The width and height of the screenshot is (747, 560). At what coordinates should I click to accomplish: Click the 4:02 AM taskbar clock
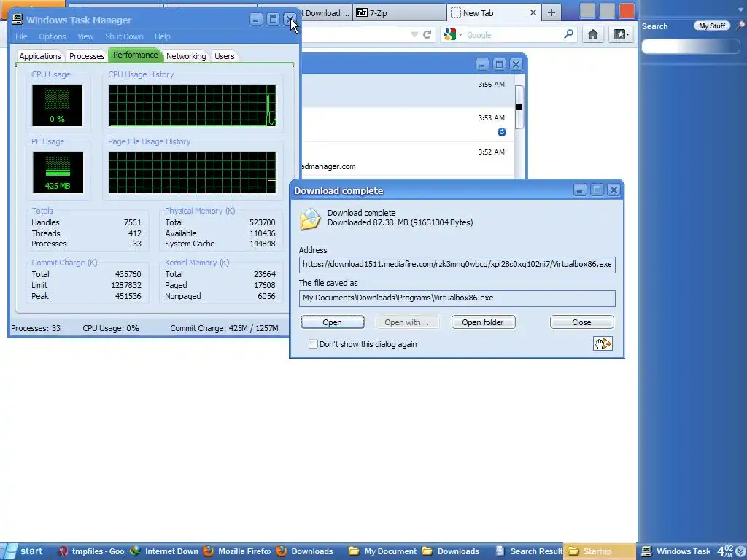[x=724, y=551]
